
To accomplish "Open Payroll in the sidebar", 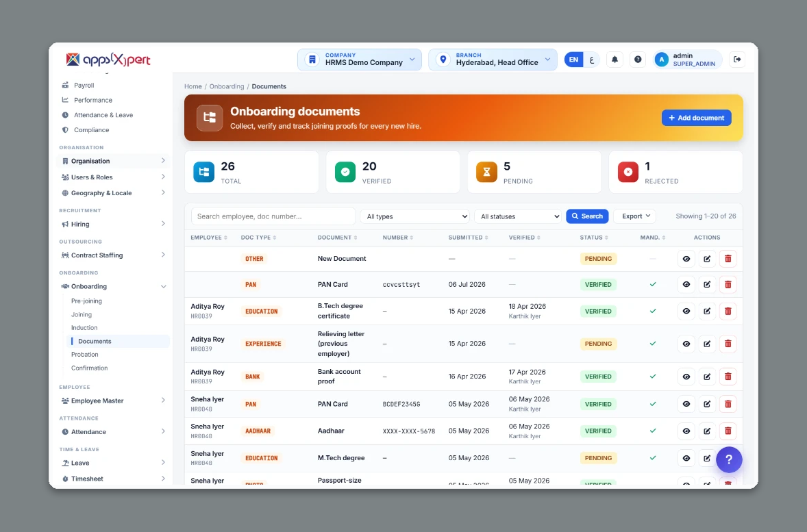I will [84, 86].
